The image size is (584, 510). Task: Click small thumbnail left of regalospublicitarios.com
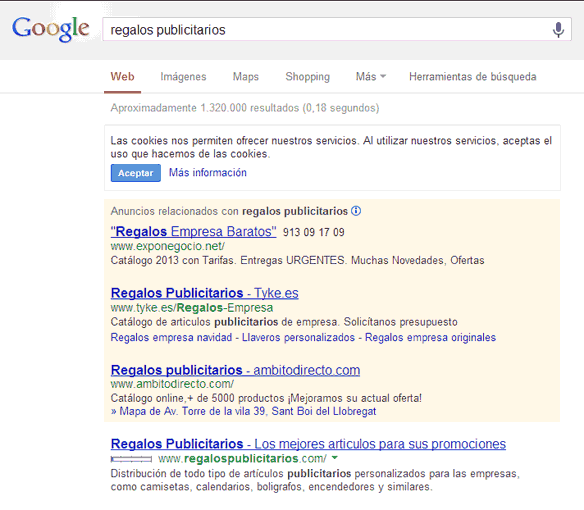coord(131,459)
